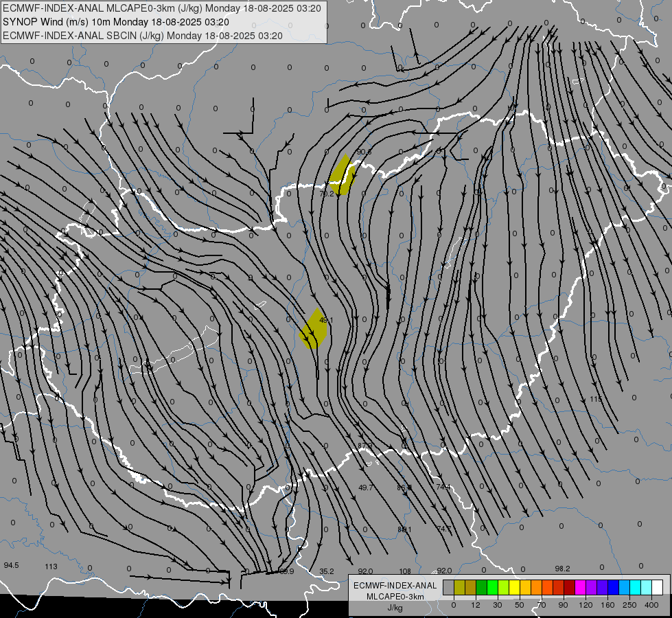Click the legend tick label 250
Image resolution: width=672 pixels, height=618 pixels.
pos(629,605)
